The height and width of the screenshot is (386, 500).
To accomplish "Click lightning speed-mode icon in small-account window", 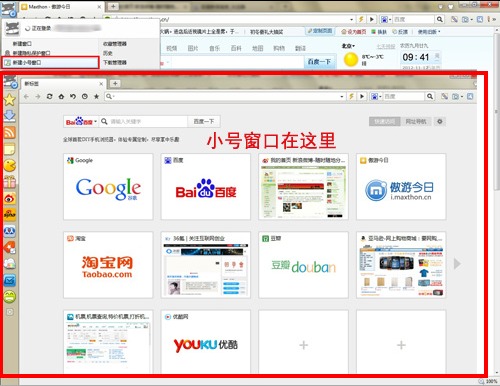I will [351, 96].
